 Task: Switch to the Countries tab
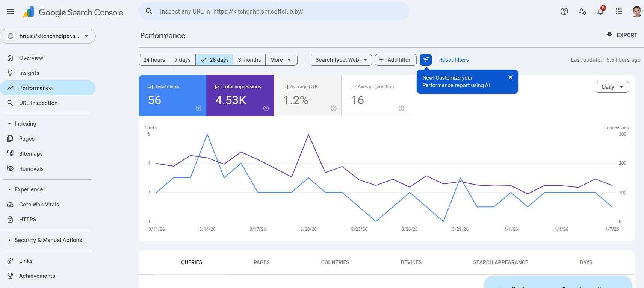tap(335, 262)
